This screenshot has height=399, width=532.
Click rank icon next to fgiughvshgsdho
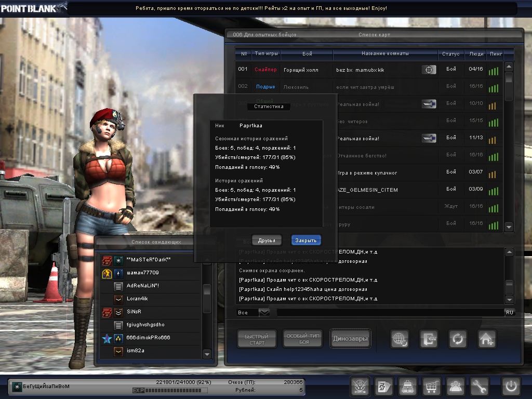pyautogui.click(x=118, y=325)
